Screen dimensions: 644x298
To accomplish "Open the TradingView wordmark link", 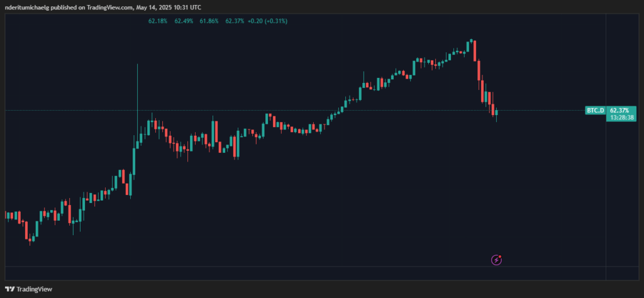I will [x=34, y=289].
